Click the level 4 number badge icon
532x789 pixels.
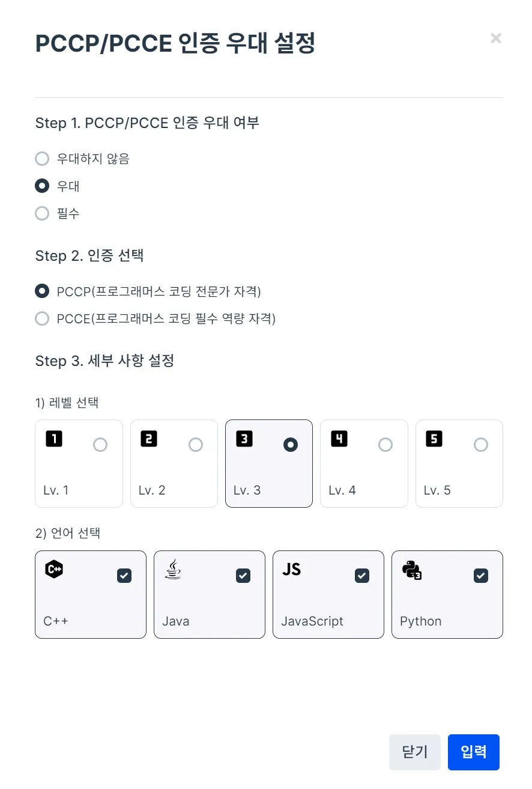(x=339, y=439)
